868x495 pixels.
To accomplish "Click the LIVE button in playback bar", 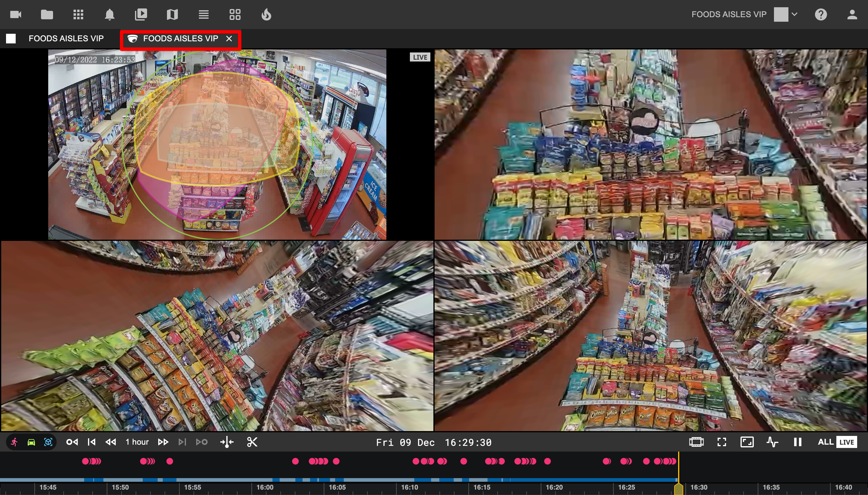I will (x=846, y=442).
